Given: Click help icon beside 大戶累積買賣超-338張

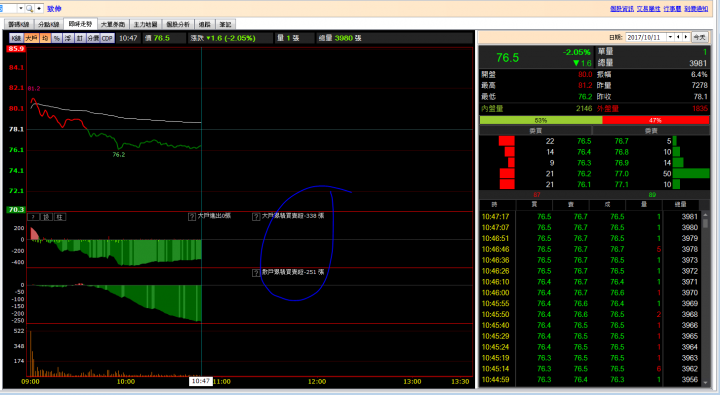Looking at the screenshot, I should pyautogui.click(x=256, y=216).
